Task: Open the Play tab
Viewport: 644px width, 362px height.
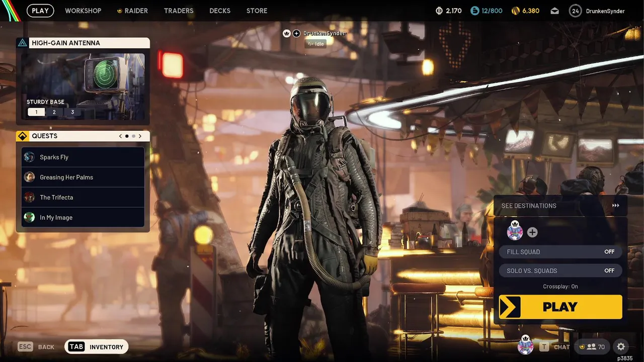Action: click(x=40, y=11)
